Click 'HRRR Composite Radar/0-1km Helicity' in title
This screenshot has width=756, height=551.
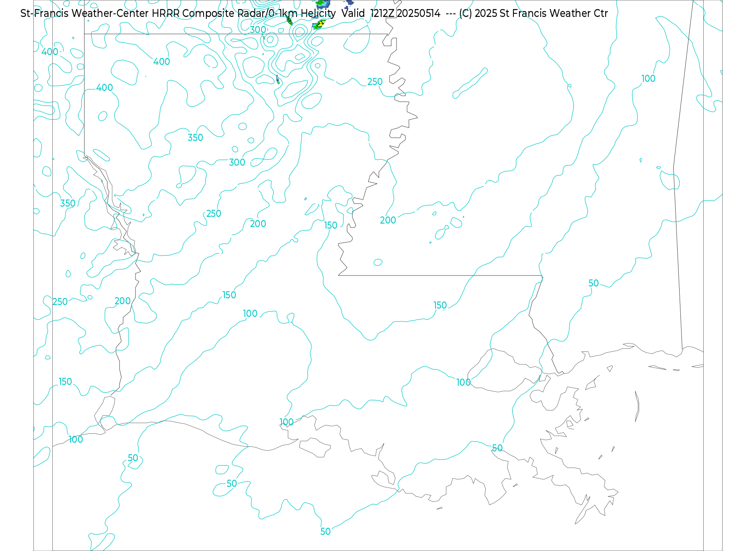click(x=244, y=13)
